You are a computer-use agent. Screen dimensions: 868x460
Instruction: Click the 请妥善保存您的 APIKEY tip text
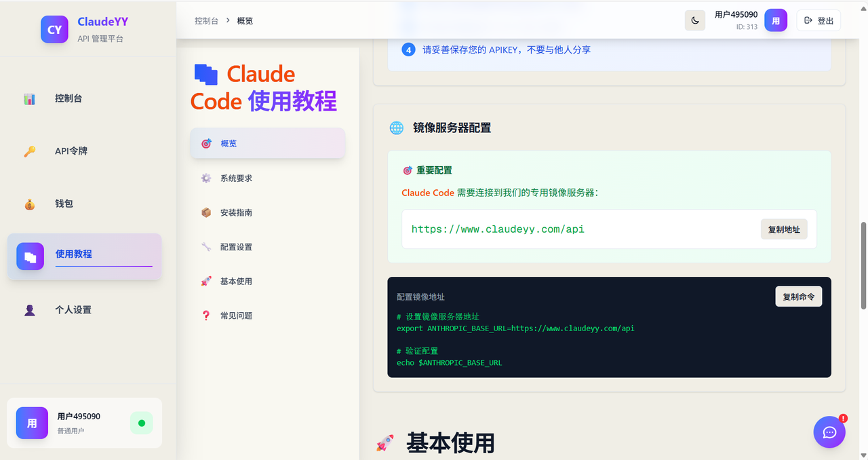click(x=507, y=50)
